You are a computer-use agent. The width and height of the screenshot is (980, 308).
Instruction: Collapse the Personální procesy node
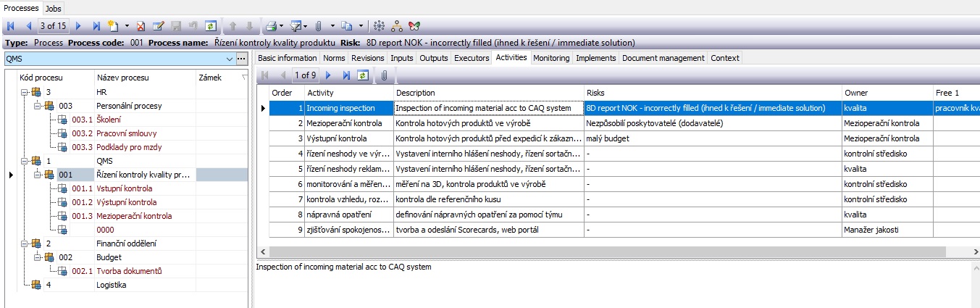click(x=38, y=106)
